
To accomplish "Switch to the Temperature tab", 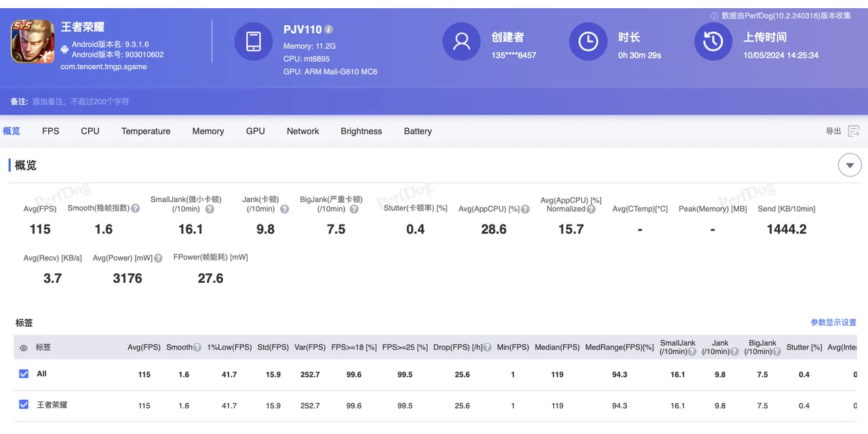I will pyautogui.click(x=146, y=131).
